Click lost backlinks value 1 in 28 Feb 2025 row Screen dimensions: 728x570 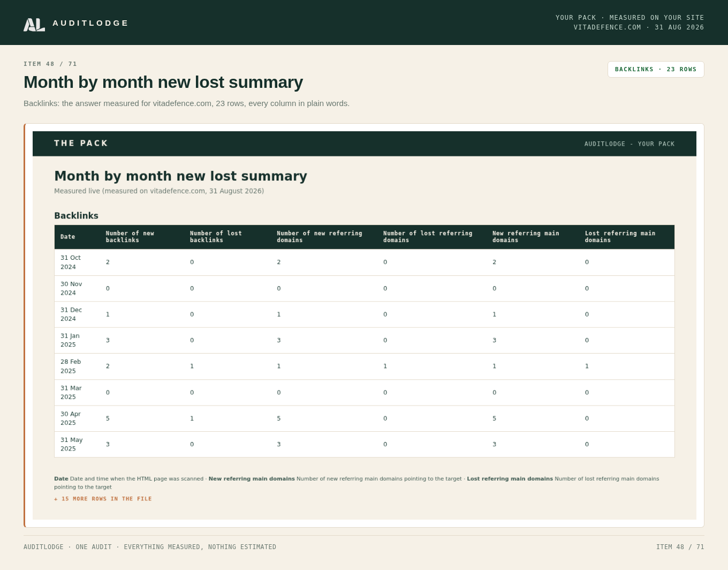(x=192, y=366)
